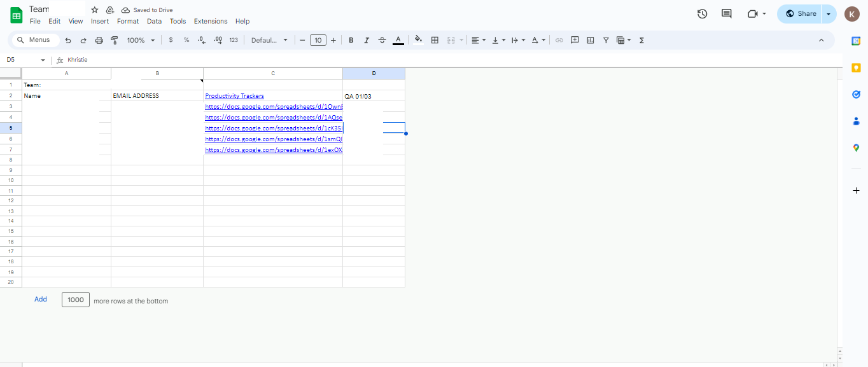Format the cell as percent
The width and height of the screenshot is (868, 367).
click(186, 40)
